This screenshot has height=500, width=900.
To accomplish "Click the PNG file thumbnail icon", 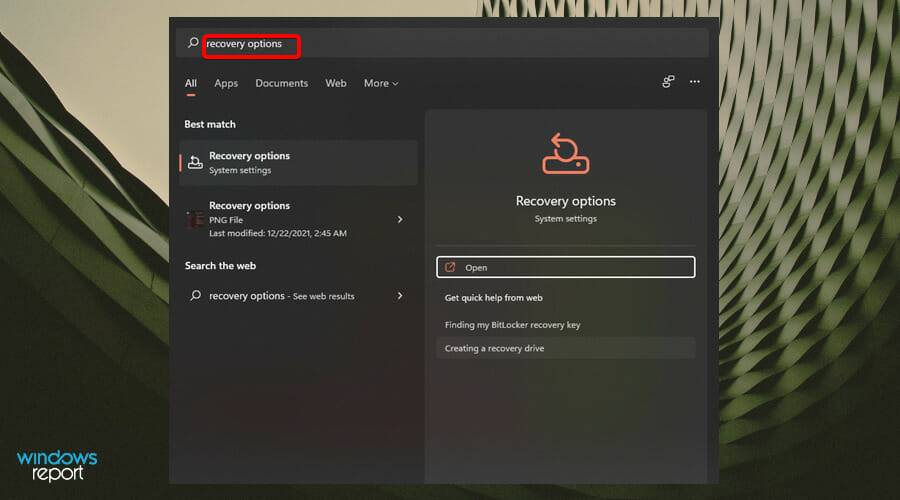I will [195, 219].
